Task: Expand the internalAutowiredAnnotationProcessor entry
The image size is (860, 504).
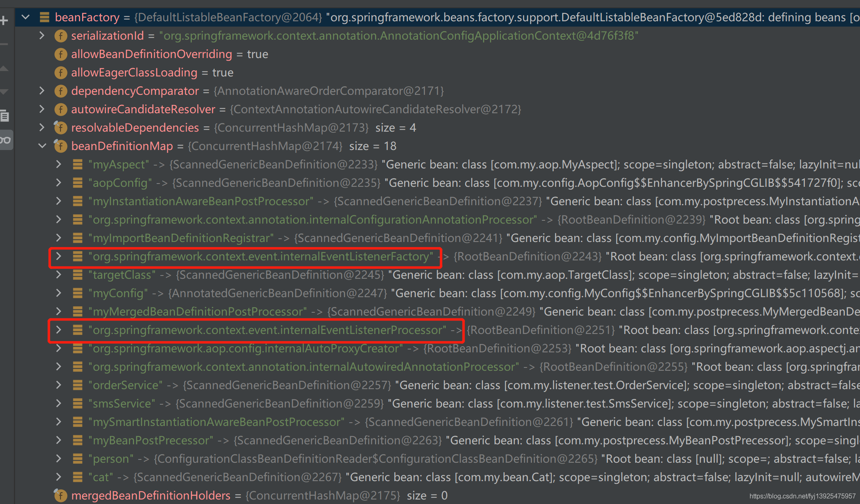Action: point(58,367)
